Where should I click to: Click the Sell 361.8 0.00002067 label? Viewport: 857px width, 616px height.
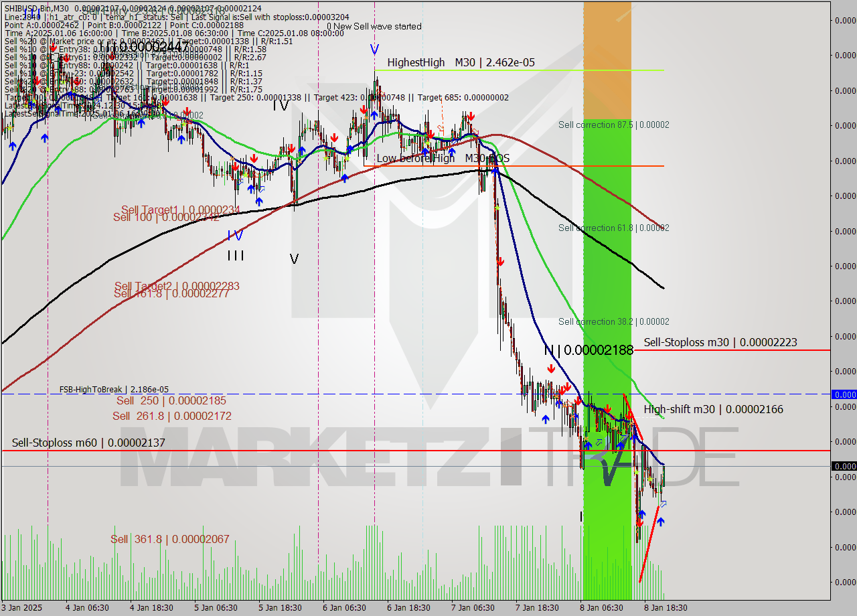pyautogui.click(x=170, y=539)
